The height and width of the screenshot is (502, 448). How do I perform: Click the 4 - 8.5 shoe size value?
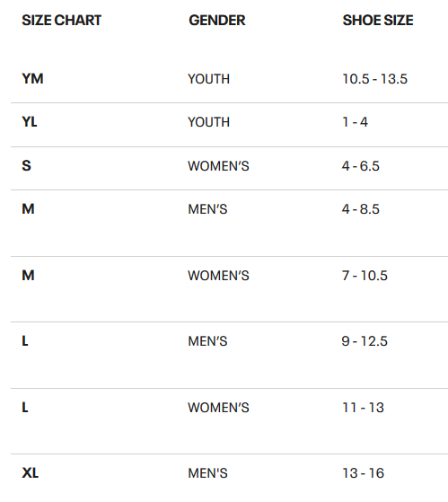click(x=361, y=209)
